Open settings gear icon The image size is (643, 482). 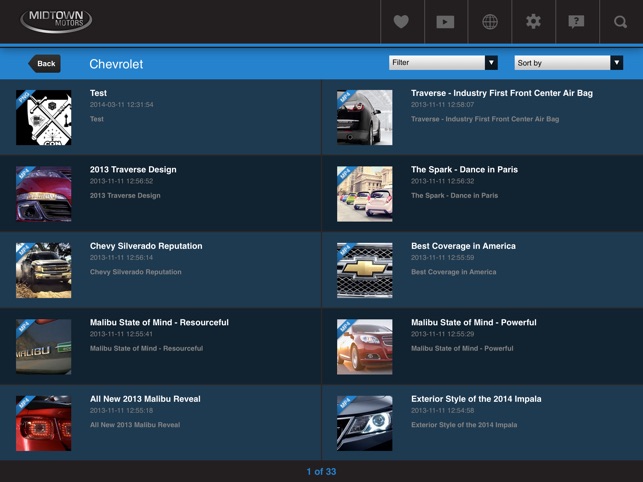pos(534,21)
